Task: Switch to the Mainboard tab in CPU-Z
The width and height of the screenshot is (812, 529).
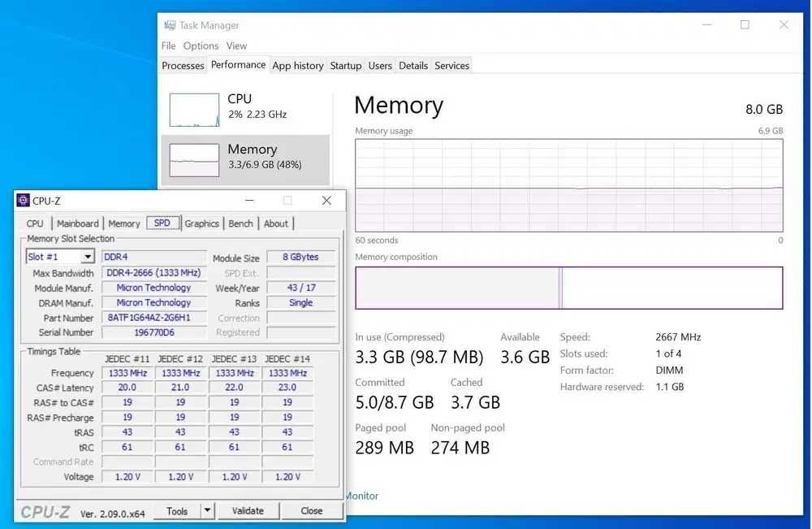Action: [78, 223]
